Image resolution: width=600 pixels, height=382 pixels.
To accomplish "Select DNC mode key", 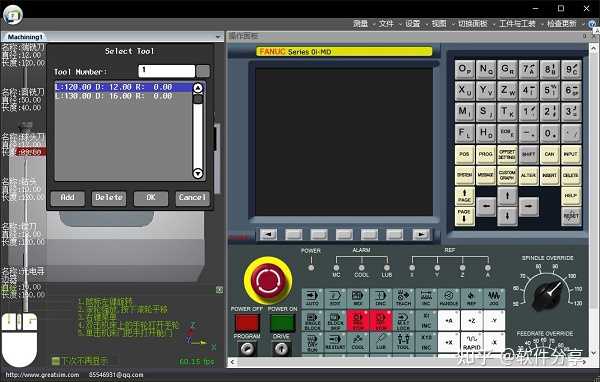I will 380,298.
